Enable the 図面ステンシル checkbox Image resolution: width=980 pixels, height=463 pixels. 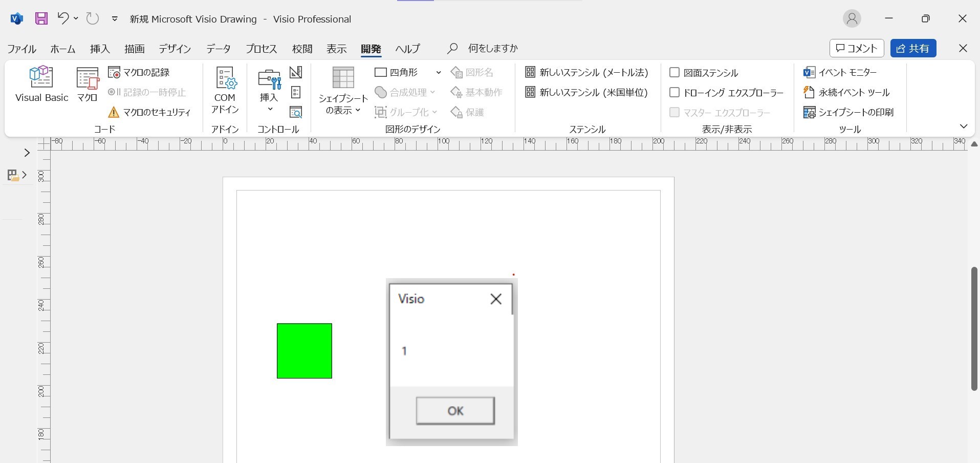(x=674, y=72)
